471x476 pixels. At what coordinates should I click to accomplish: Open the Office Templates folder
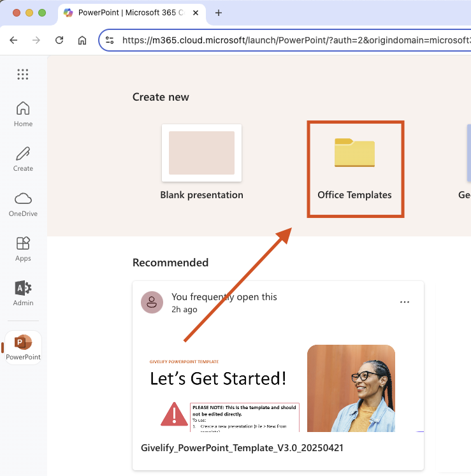[x=355, y=169]
